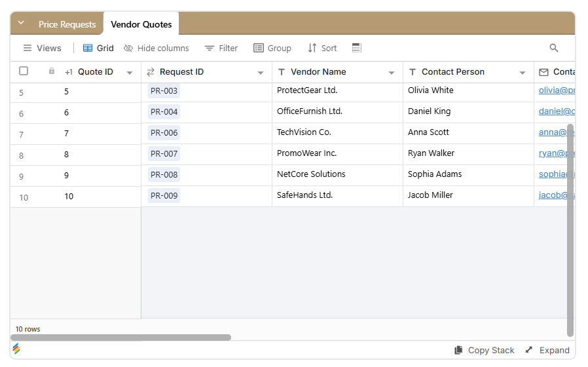Open the Request ID column dropdown
This screenshot has width=588, height=367.
point(261,73)
